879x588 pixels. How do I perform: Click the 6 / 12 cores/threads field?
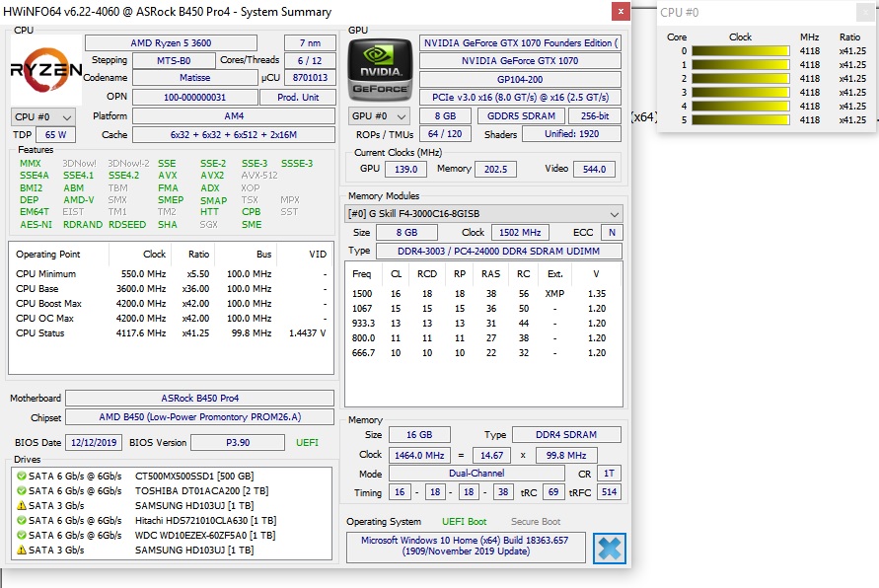(x=310, y=60)
